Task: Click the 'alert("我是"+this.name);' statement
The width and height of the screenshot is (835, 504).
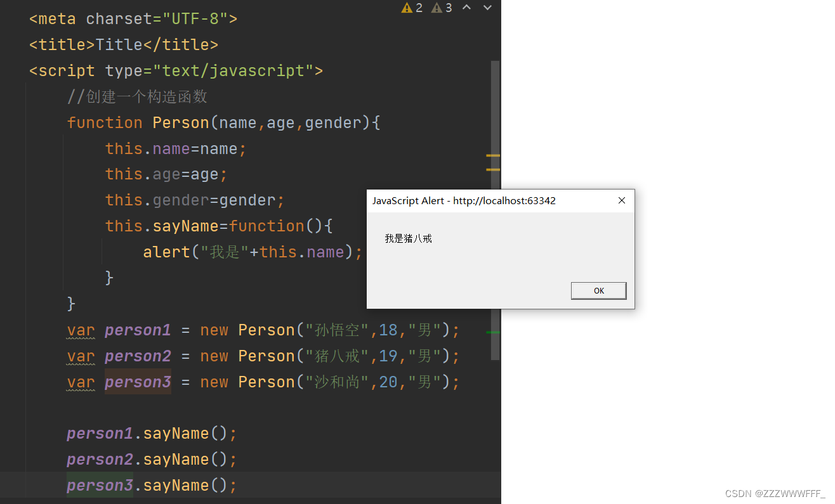Action: pos(253,252)
